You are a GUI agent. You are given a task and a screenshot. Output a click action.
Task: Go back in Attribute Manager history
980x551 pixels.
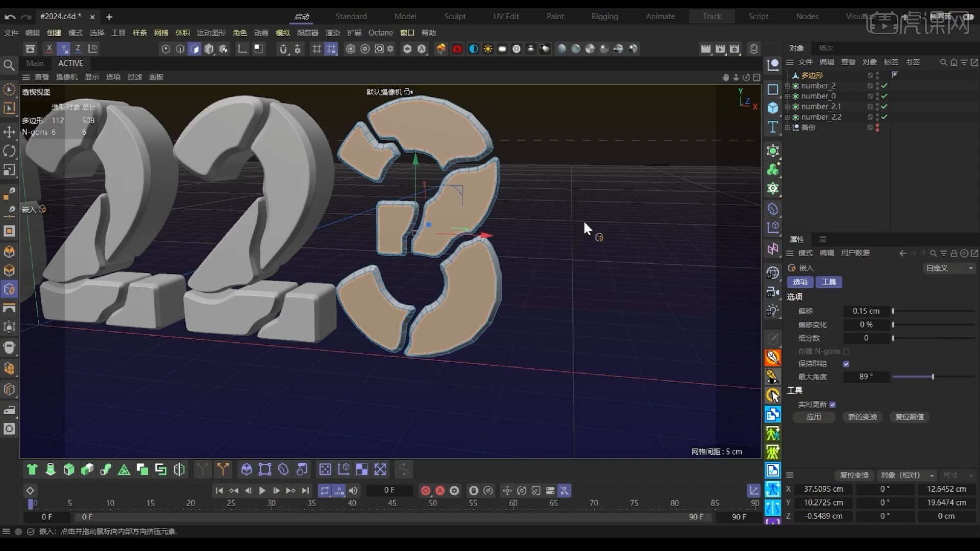coord(903,253)
